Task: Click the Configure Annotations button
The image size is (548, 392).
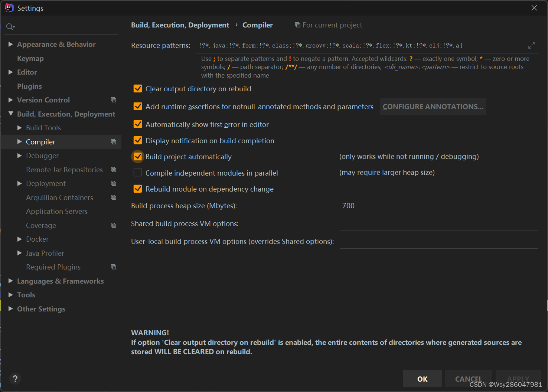Action: tap(433, 107)
